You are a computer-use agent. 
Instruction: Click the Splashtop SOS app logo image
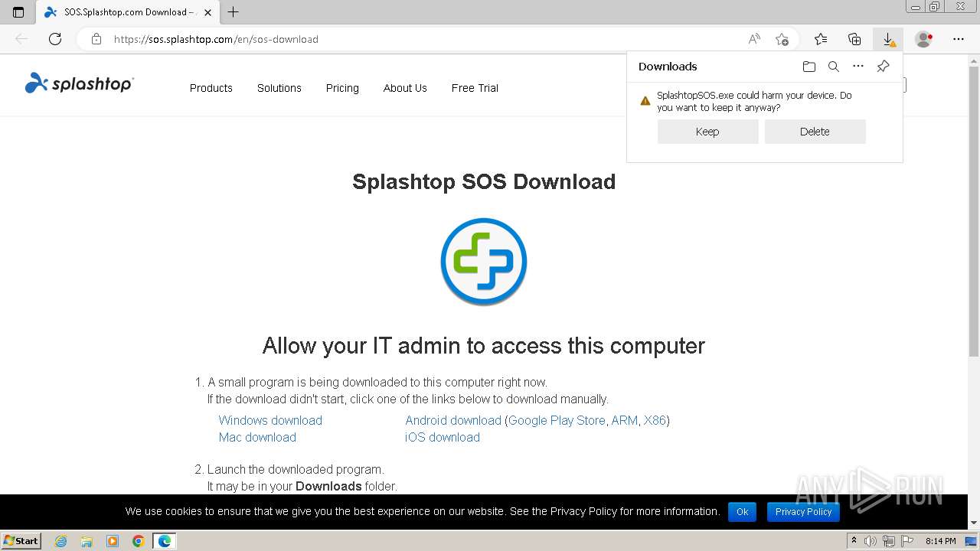click(484, 262)
